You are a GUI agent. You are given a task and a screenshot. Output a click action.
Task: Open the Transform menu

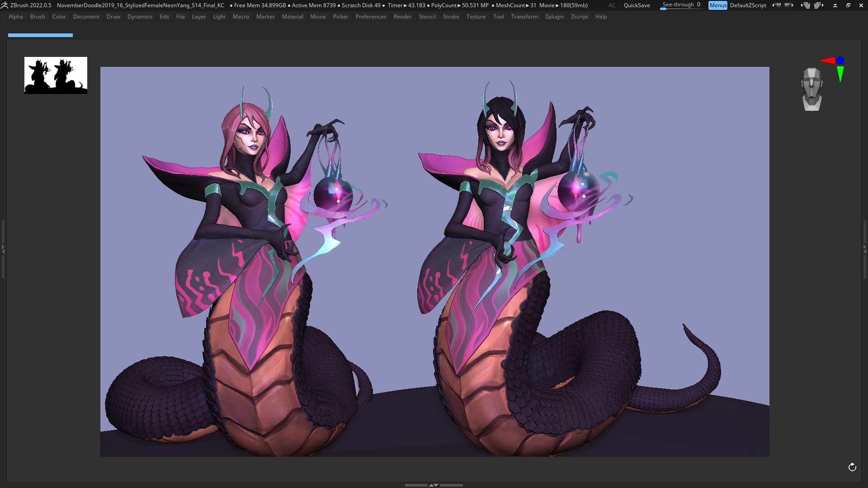pos(524,17)
